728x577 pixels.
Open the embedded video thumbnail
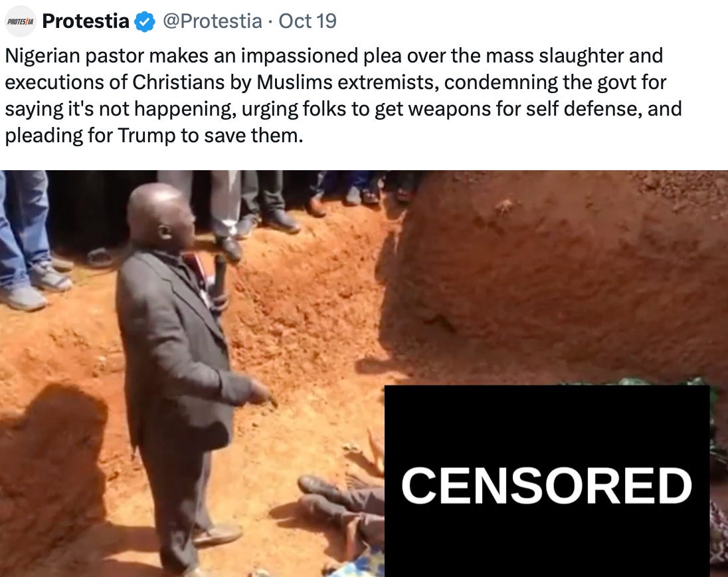364,374
